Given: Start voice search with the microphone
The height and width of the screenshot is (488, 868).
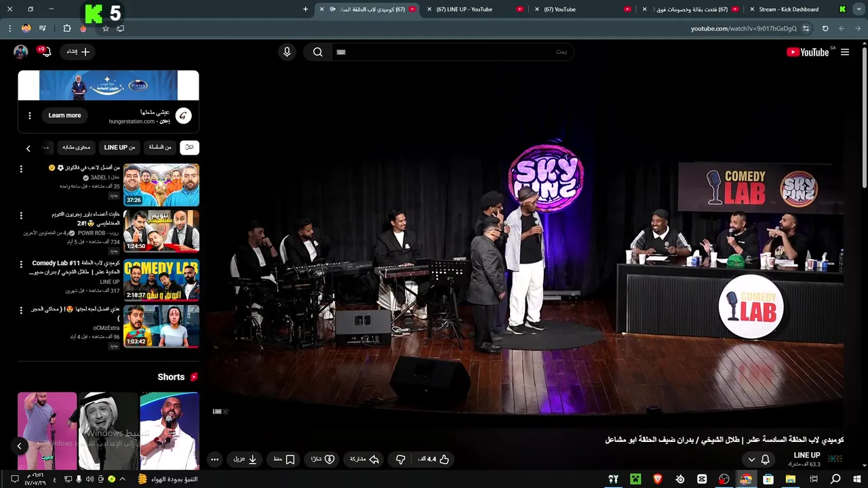Looking at the screenshot, I should [x=287, y=52].
